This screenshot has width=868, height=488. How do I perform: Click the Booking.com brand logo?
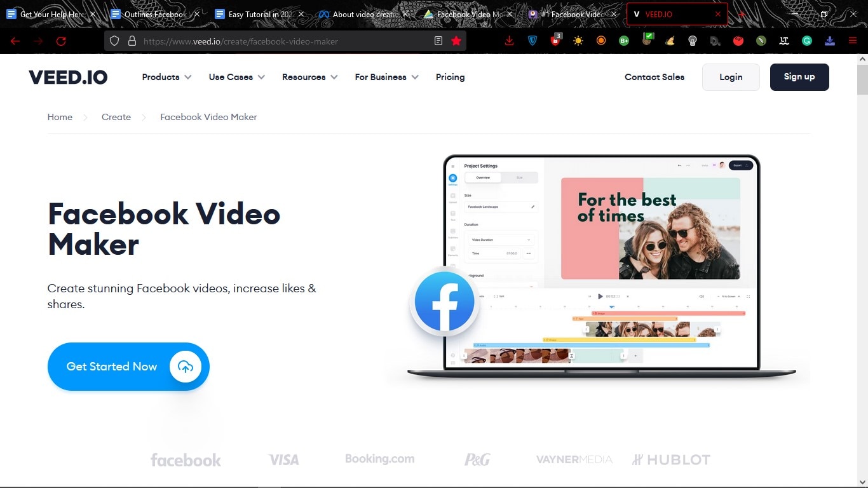coord(379,458)
